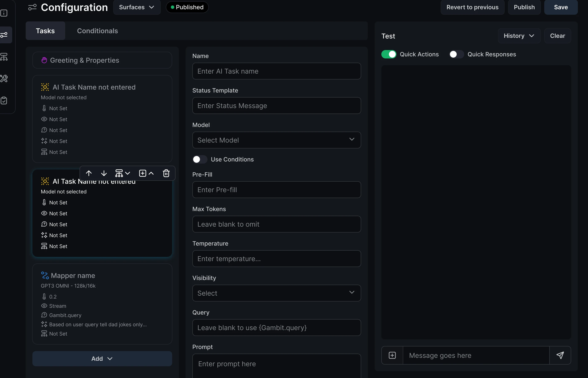Click the Enter Status Message field
Screen dimensions: 588x378
coord(277,106)
